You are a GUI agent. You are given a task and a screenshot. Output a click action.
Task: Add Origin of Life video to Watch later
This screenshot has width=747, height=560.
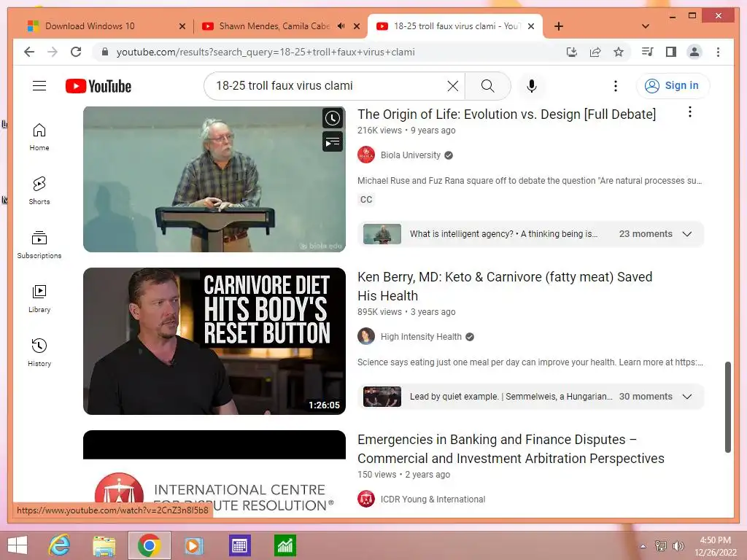(x=333, y=118)
